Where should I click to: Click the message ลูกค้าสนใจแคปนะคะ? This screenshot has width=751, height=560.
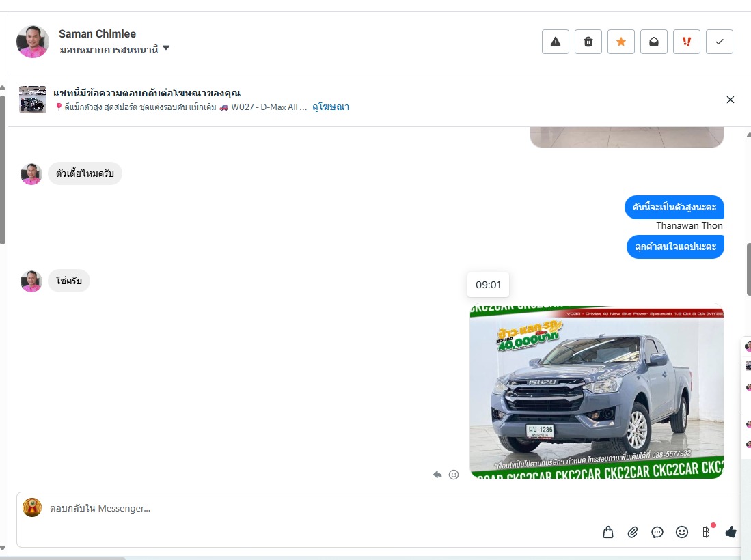point(675,247)
